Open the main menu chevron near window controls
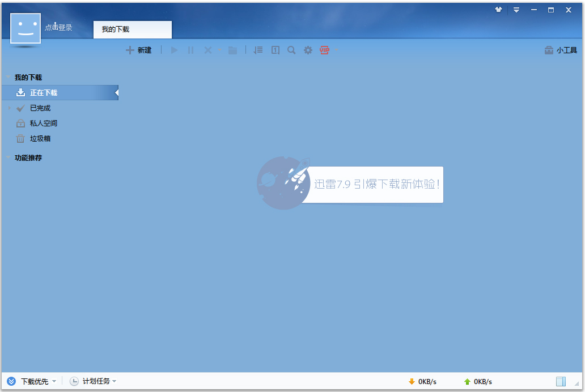Viewport: 585px width, 392px height. pyautogui.click(x=516, y=10)
